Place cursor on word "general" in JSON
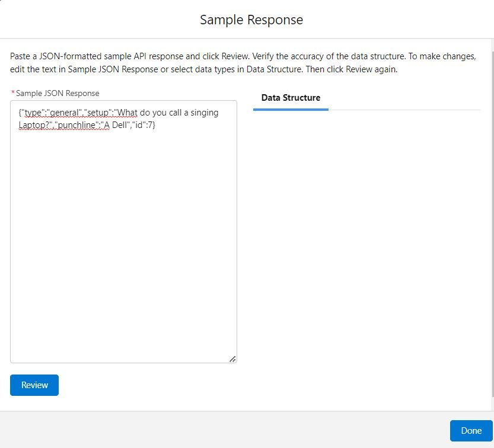The image size is (494, 448). [x=64, y=113]
